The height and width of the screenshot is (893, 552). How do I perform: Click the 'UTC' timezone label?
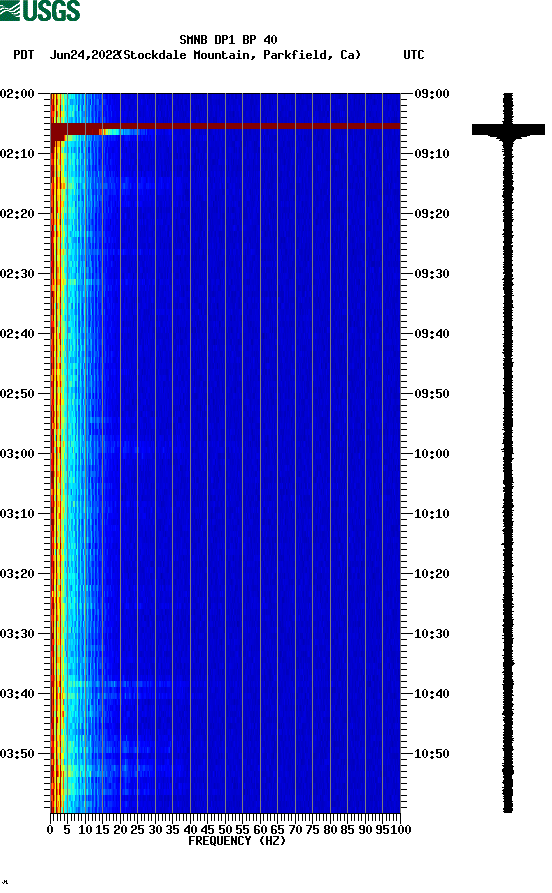414,55
